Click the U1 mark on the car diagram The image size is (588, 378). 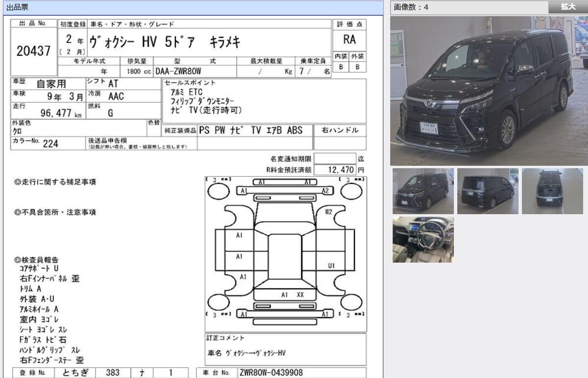(x=331, y=266)
